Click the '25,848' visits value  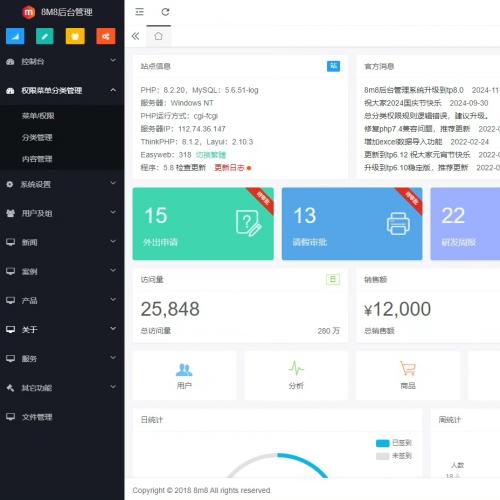tap(170, 309)
